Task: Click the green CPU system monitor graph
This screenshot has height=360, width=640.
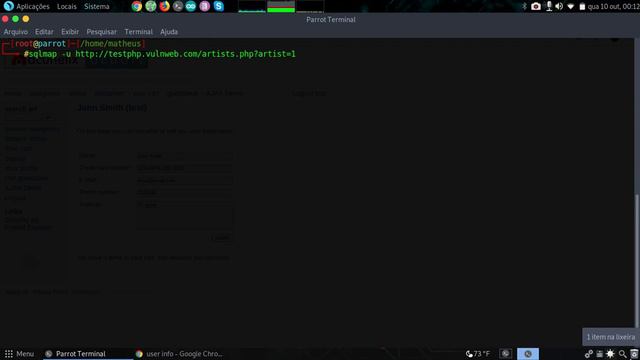Action: coord(281,7)
